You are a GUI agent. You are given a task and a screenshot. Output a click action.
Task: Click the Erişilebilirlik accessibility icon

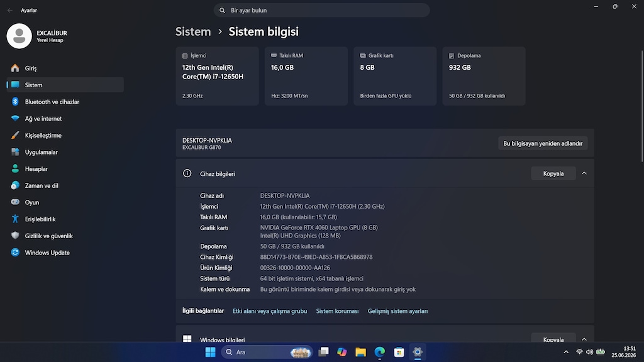[x=15, y=219]
